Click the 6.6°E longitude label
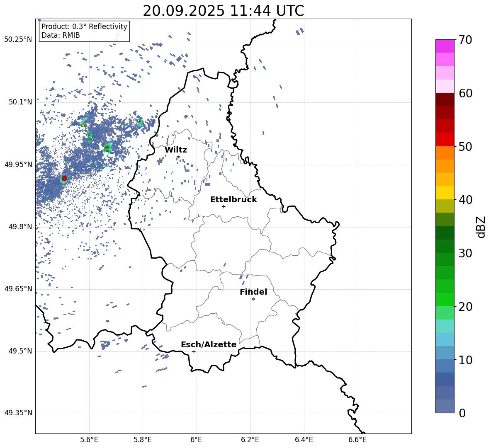This screenshot has width=491, height=448. pos(357,440)
